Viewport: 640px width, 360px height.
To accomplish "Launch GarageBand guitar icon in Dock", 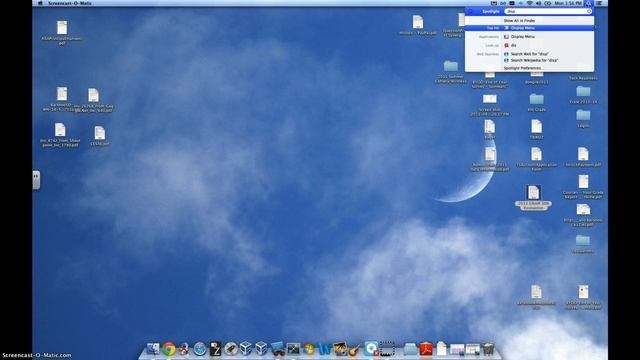I will coord(355,349).
